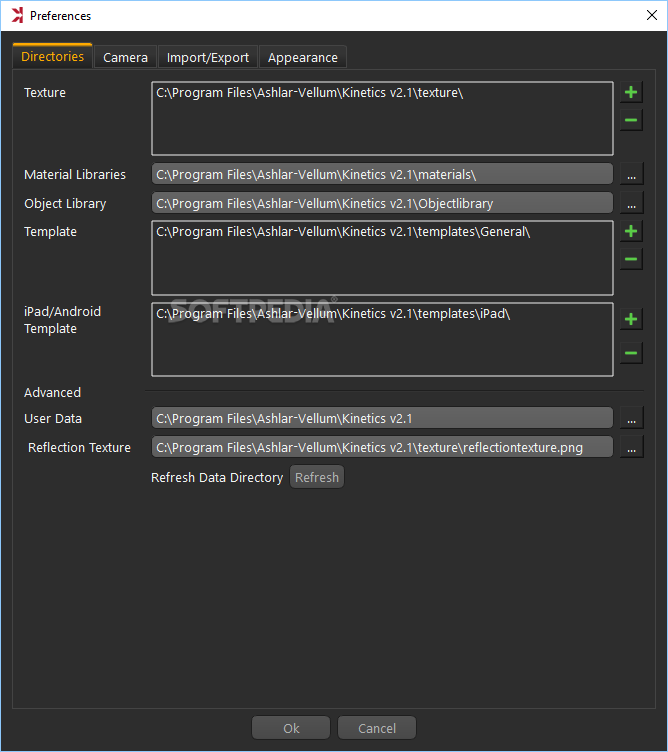Click the Reflection Texture path field
The width and height of the screenshot is (668, 752).
coord(382,446)
